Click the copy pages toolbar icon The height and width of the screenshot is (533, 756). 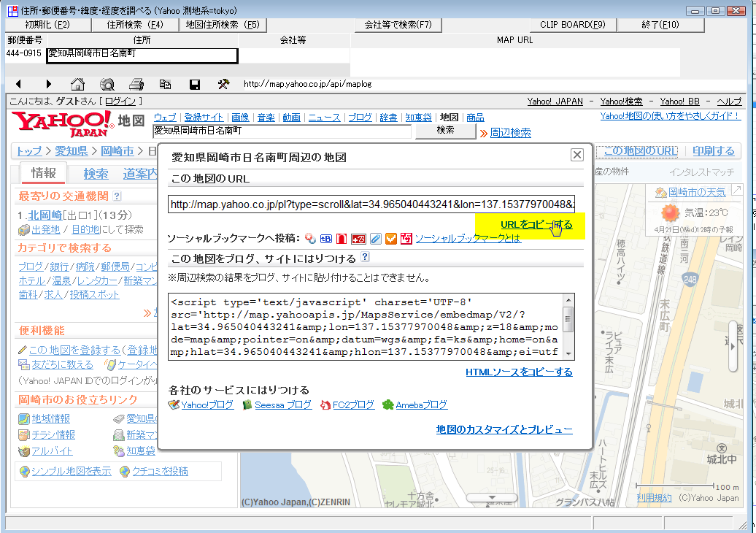tap(166, 85)
